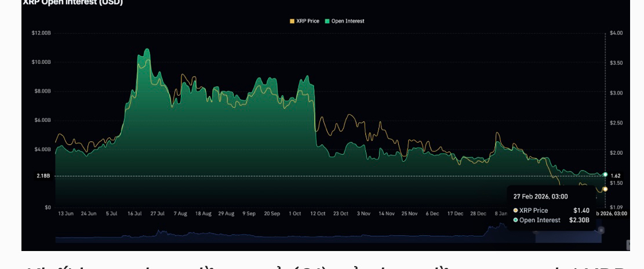Click the $12.00B left axis label
The width and height of the screenshot is (644, 269).
pos(41,33)
